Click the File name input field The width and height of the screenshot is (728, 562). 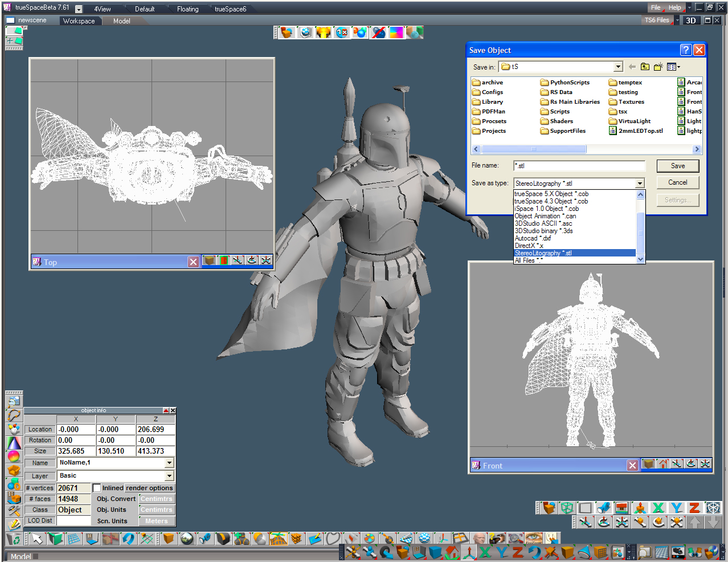click(579, 166)
